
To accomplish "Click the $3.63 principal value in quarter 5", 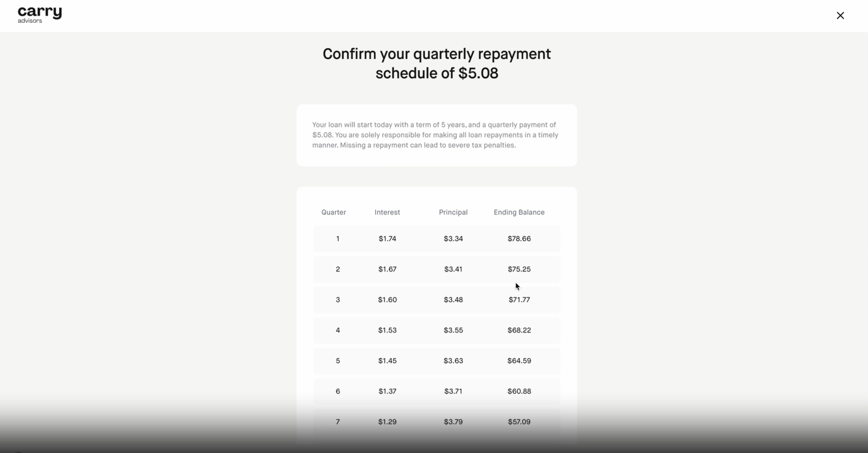I will click(x=453, y=361).
